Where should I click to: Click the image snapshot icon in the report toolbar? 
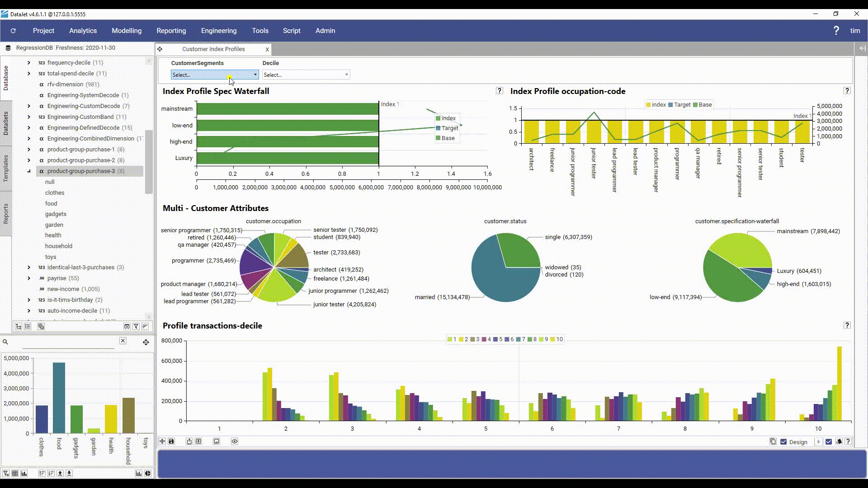tap(217, 441)
